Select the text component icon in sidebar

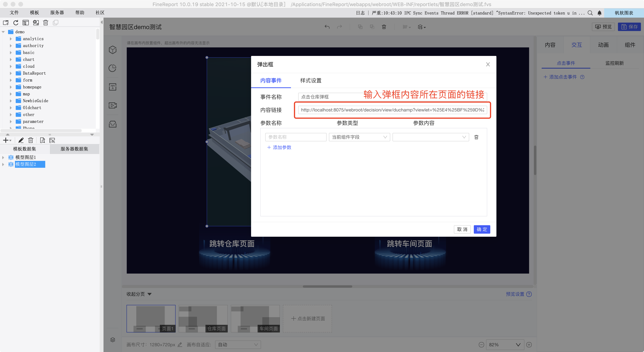(x=113, y=87)
